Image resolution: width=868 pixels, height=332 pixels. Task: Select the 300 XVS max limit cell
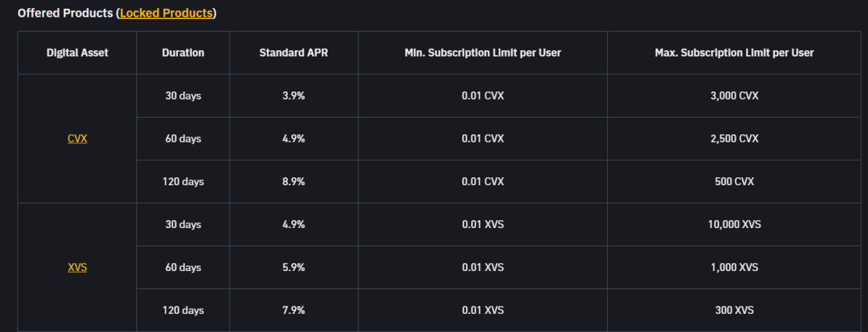pos(734,310)
